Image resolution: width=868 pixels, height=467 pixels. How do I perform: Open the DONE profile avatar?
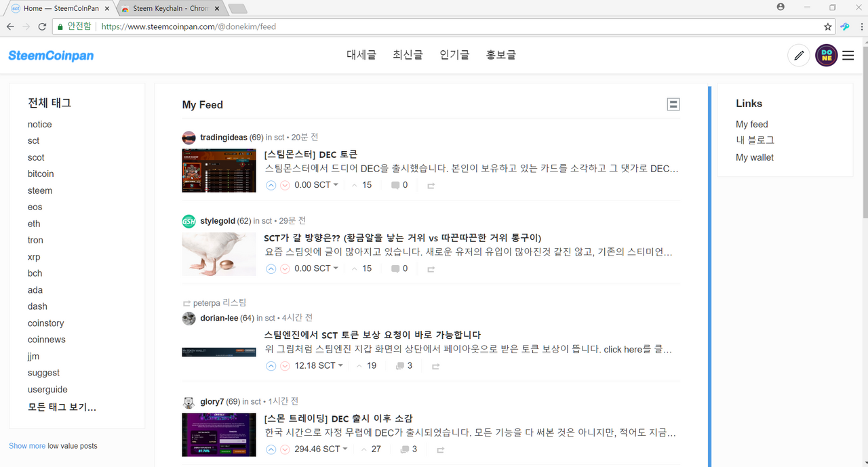(x=826, y=56)
